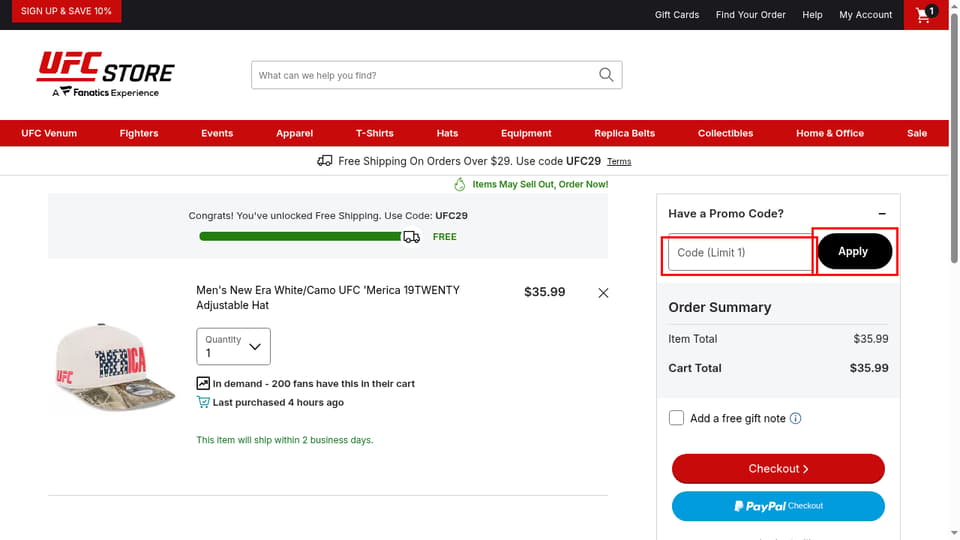Open the shopping cart icon
Screen dimensions: 960x540
(x=925, y=14)
